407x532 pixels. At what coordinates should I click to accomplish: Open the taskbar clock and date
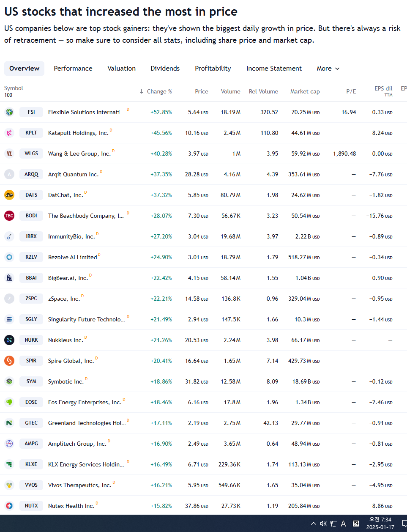pos(380,523)
